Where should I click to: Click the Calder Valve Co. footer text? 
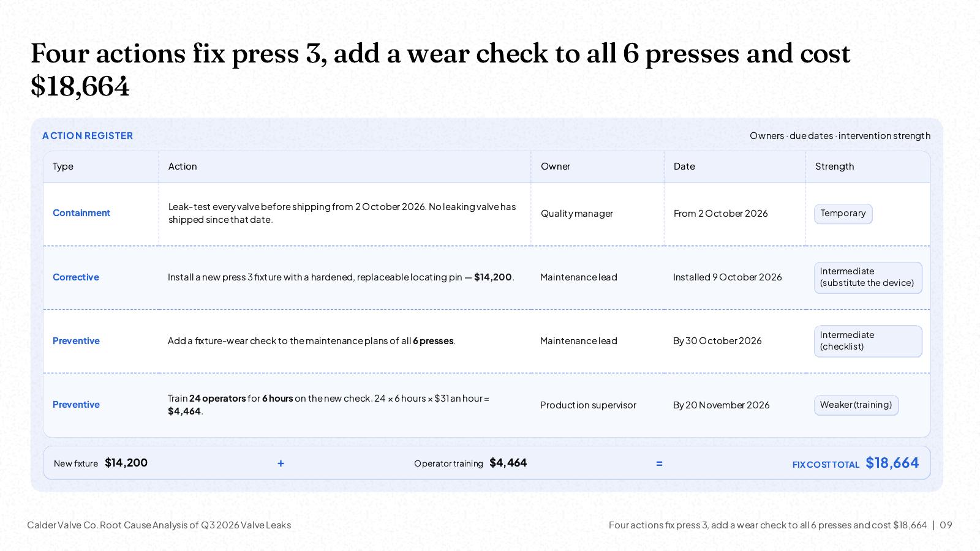pyautogui.click(x=159, y=525)
